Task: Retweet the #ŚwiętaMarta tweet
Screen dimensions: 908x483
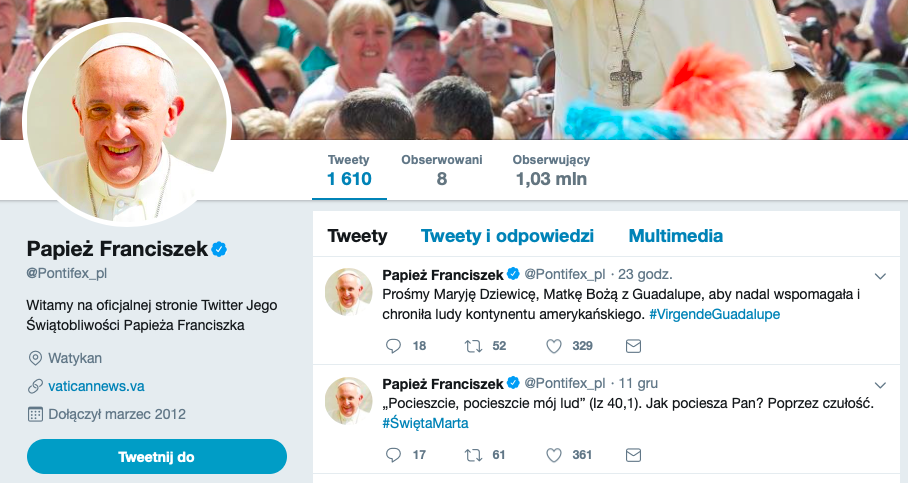Action: (x=473, y=455)
